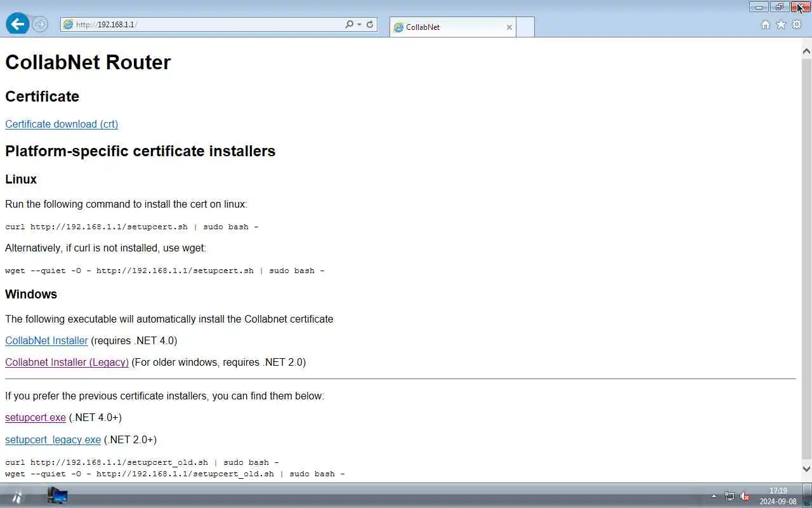
Task: Open the Home page icon
Action: [766, 24]
